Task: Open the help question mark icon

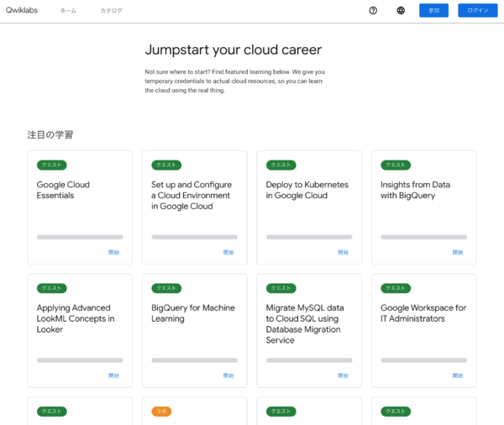Action: click(373, 11)
